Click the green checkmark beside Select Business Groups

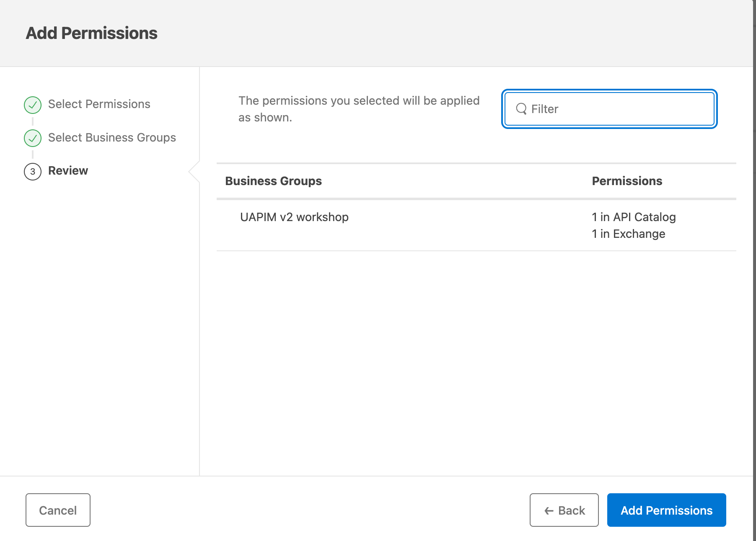pos(33,138)
